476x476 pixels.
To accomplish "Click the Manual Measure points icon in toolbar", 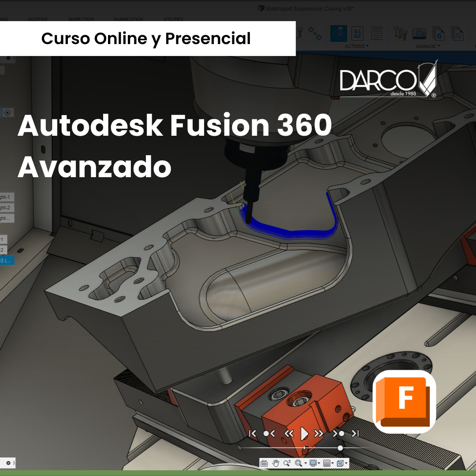I will click(x=315, y=33).
